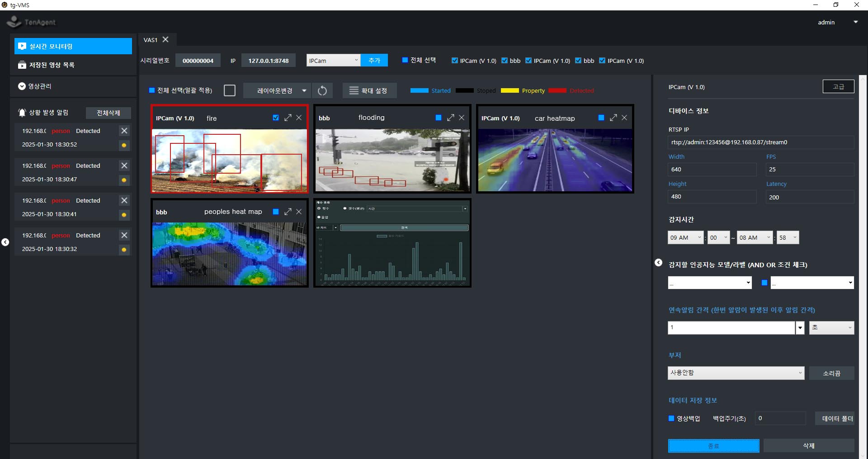Click the RTSP IP address field
The image size is (868, 459).
point(760,142)
